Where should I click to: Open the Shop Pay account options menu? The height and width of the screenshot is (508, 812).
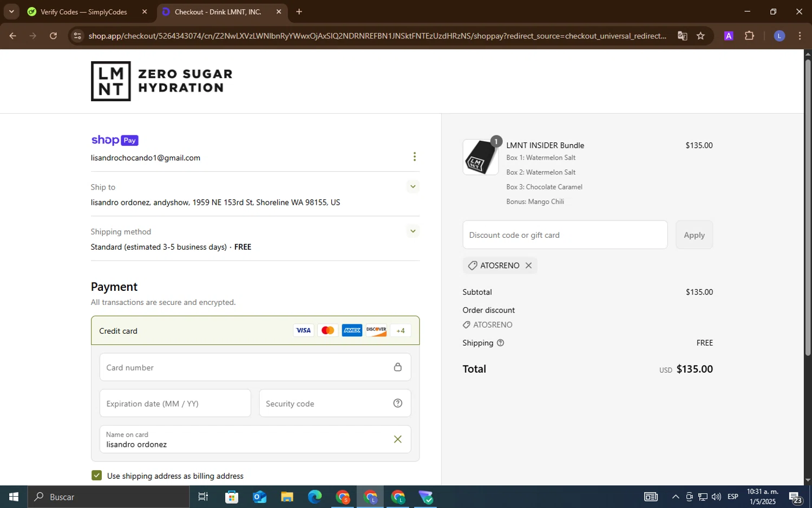[x=415, y=157]
